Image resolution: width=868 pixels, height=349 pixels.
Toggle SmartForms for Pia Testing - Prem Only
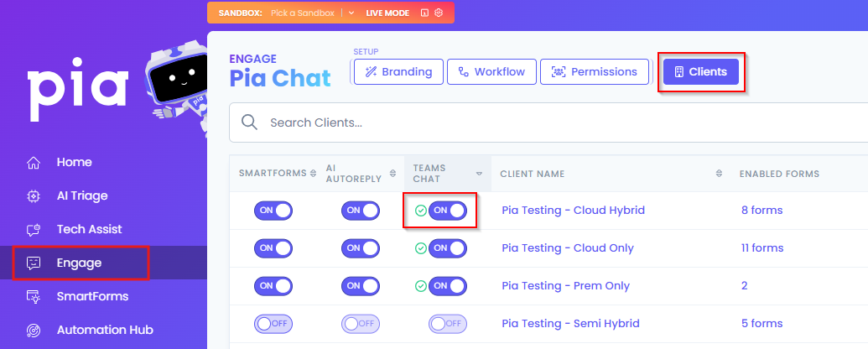tap(273, 286)
